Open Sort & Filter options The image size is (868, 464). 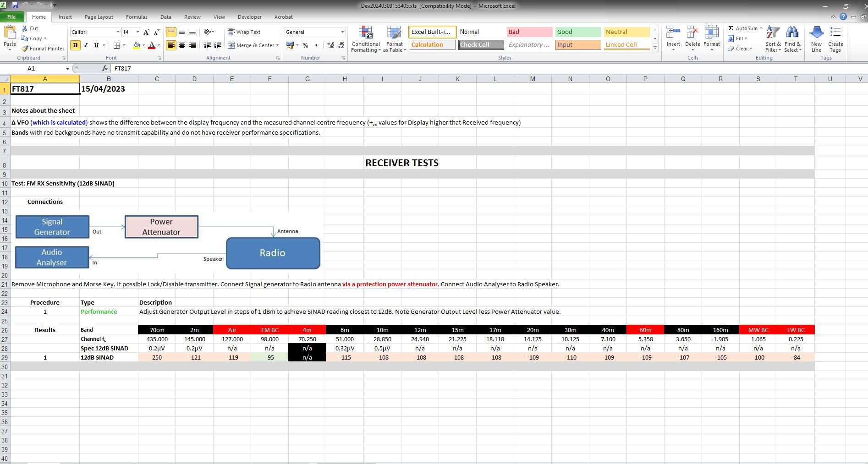tap(773, 39)
